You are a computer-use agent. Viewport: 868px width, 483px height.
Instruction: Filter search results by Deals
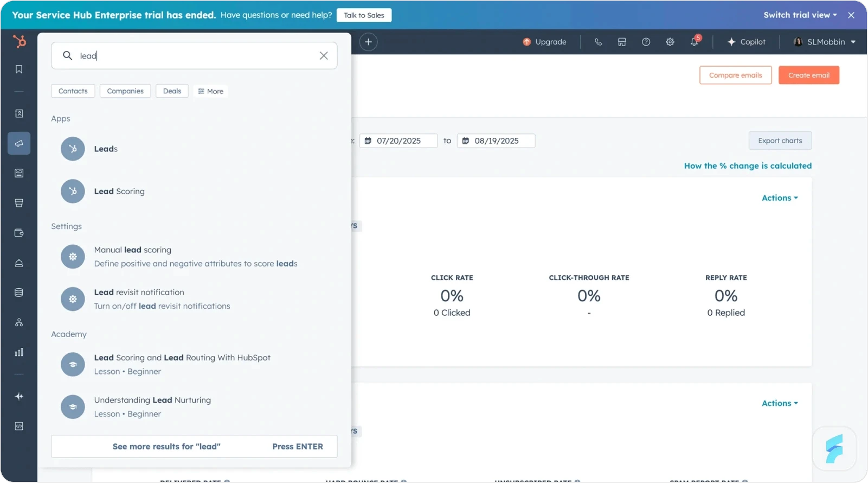pos(172,91)
